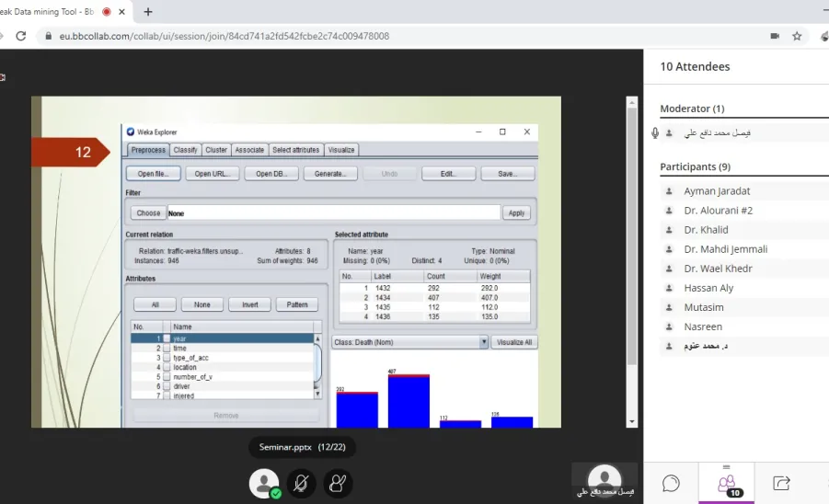
Task: Open the share content icon
Action: coord(781,483)
